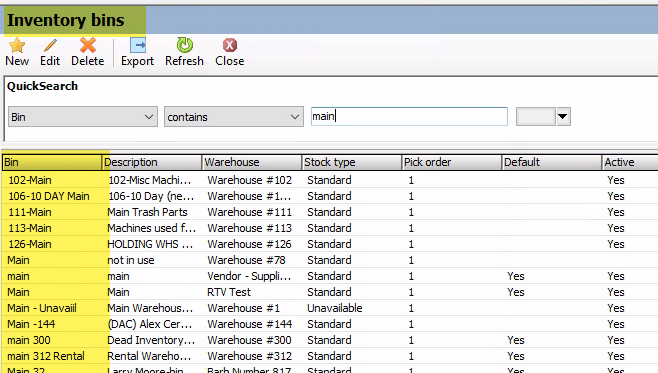
Task: Select the main 312 Rental bin
Action: tap(46, 356)
